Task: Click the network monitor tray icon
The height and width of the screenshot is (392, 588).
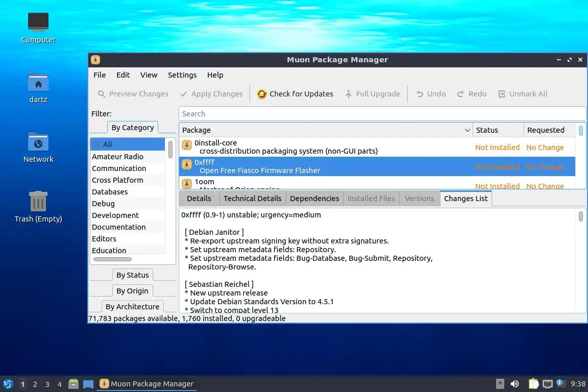Action: click(x=548, y=384)
